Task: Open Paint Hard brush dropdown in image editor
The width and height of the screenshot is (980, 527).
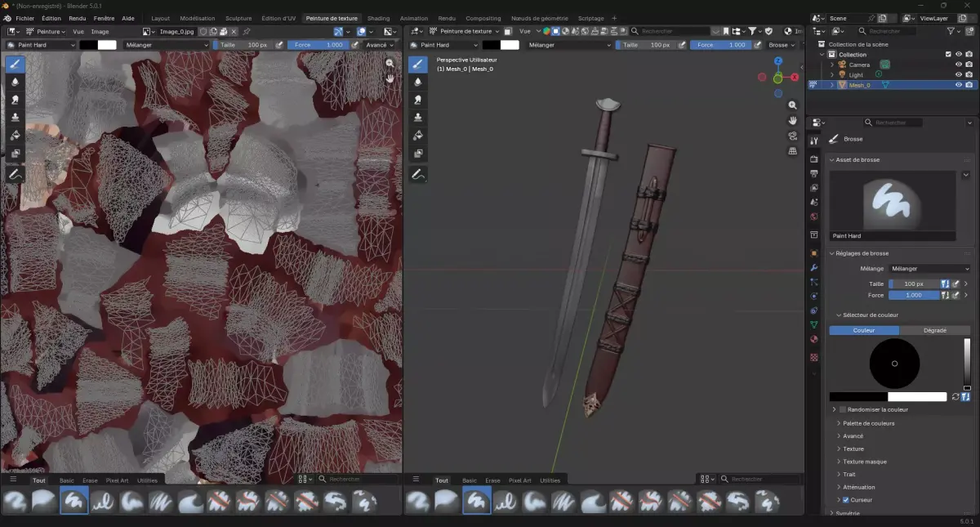Action: point(40,45)
